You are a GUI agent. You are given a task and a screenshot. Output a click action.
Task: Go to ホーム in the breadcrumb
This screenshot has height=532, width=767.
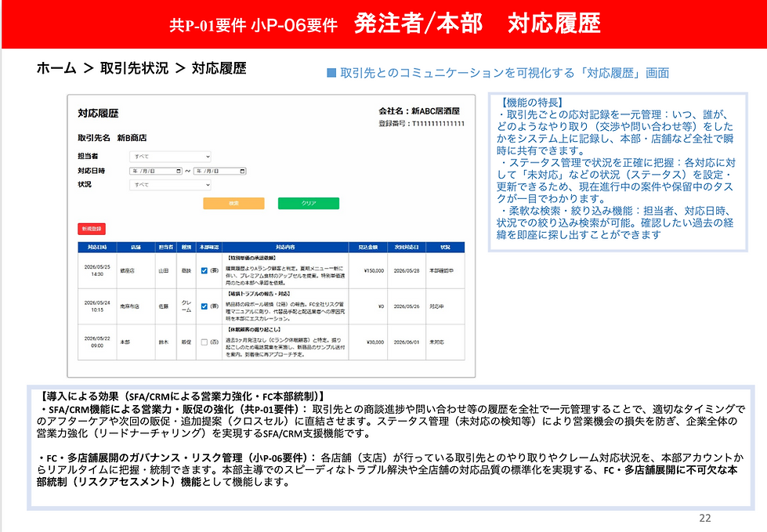click(56, 68)
